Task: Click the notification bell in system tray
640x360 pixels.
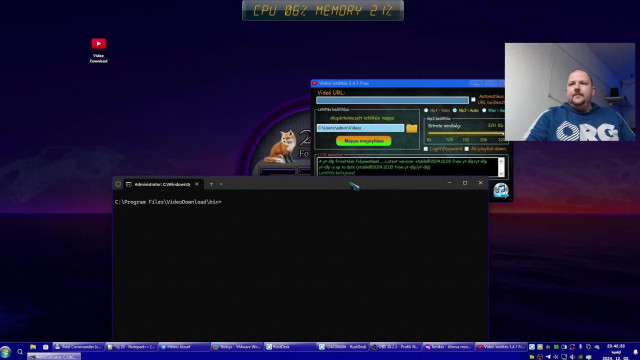Action: click(x=635, y=352)
